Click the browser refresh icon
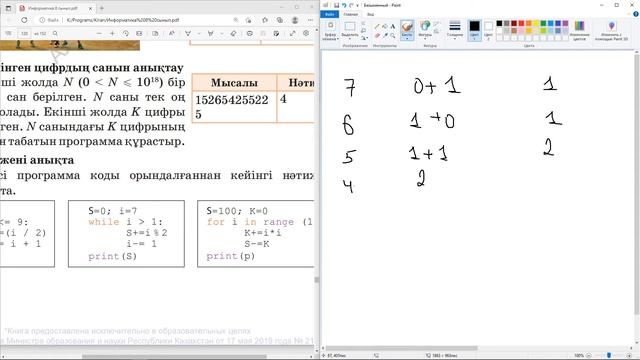 24,20
